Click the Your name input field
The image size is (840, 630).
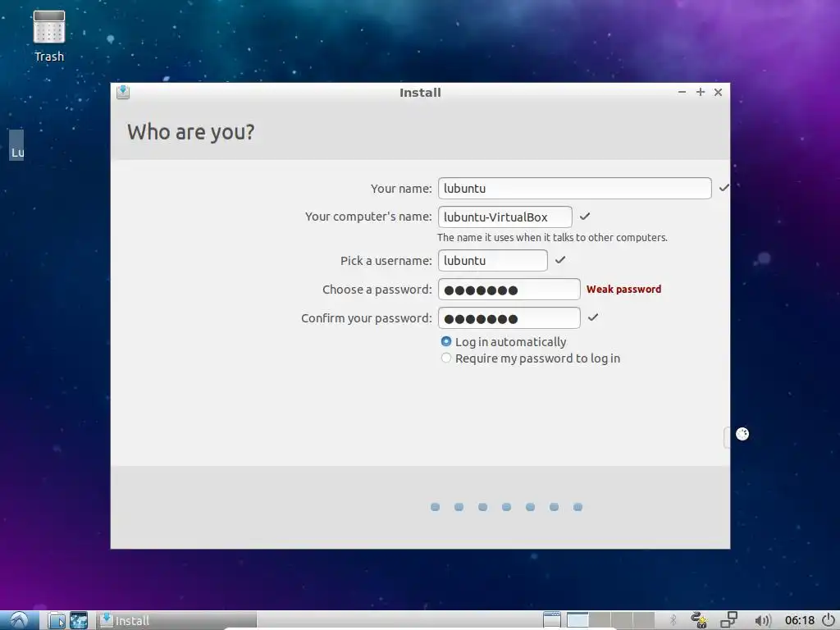[x=574, y=188]
